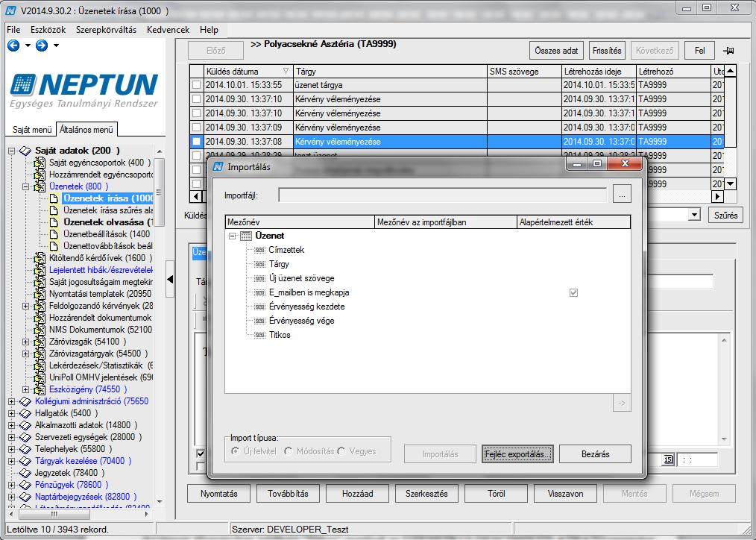Click the Szűrés button

coord(725,215)
